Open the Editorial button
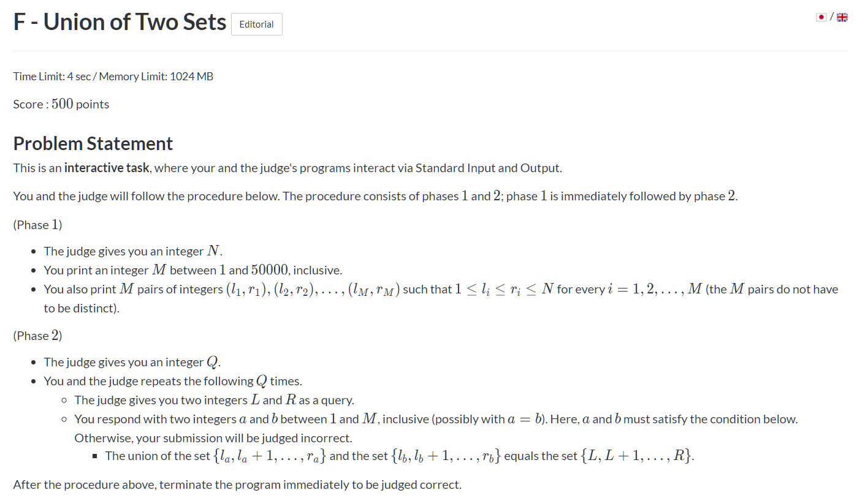Screen dimensions: 868x498 256,25
